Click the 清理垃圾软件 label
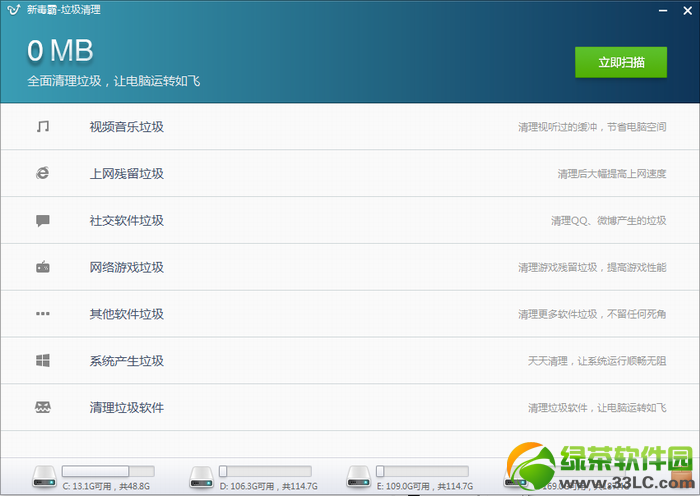 pyautogui.click(x=127, y=408)
